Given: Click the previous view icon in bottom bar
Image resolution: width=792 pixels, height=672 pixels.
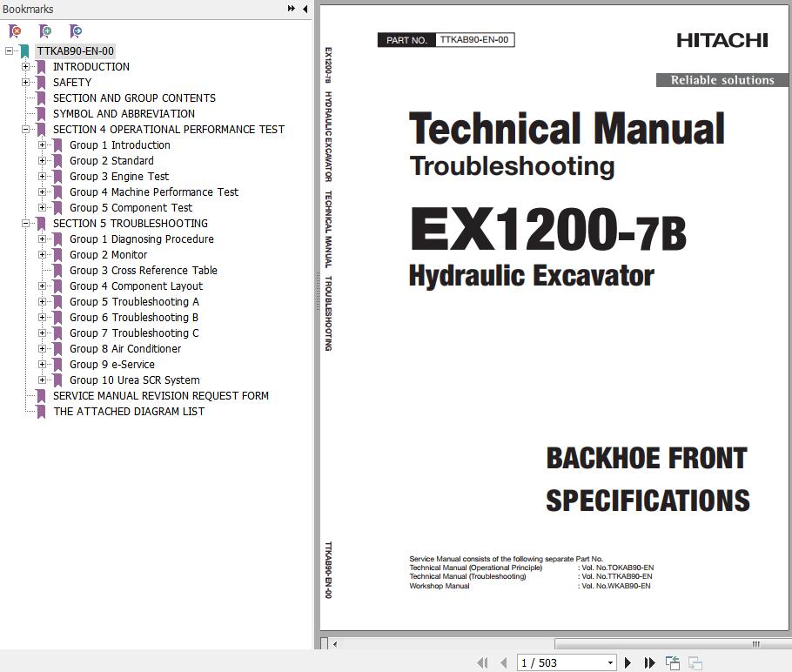Looking at the screenshot, I should point(672,662).
